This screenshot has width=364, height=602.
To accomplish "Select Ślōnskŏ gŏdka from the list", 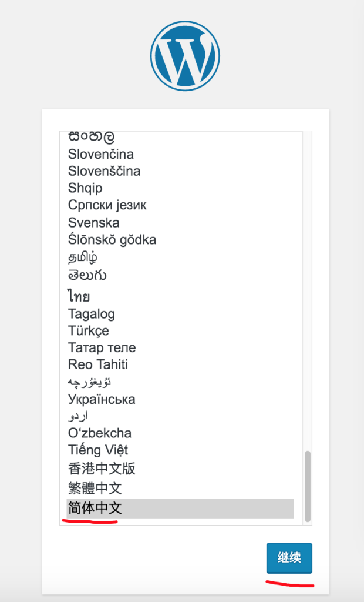I will coord(112,240).
